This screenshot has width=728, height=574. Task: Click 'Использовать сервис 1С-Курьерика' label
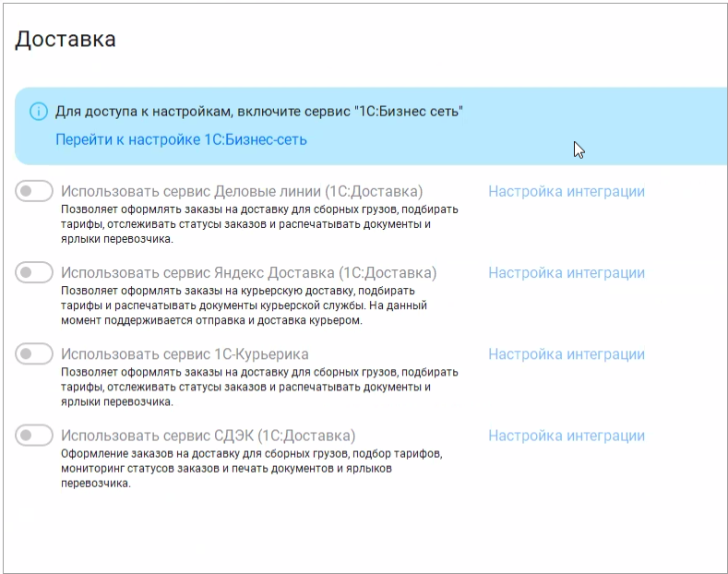click(185, 353)
